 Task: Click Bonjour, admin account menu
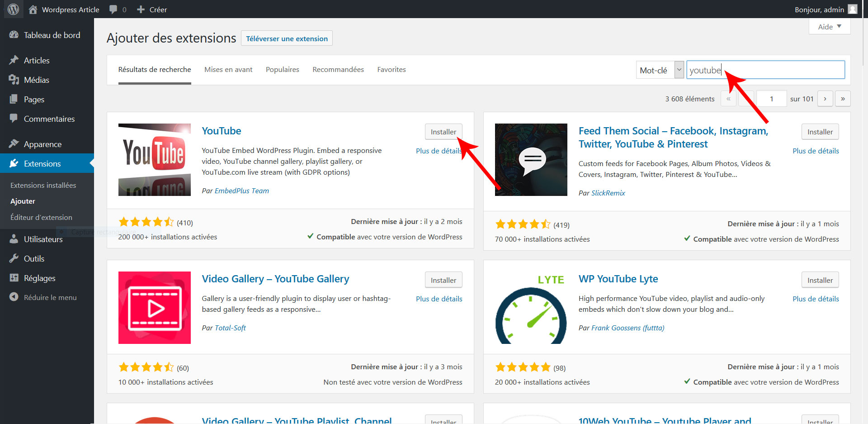[826, 9]
